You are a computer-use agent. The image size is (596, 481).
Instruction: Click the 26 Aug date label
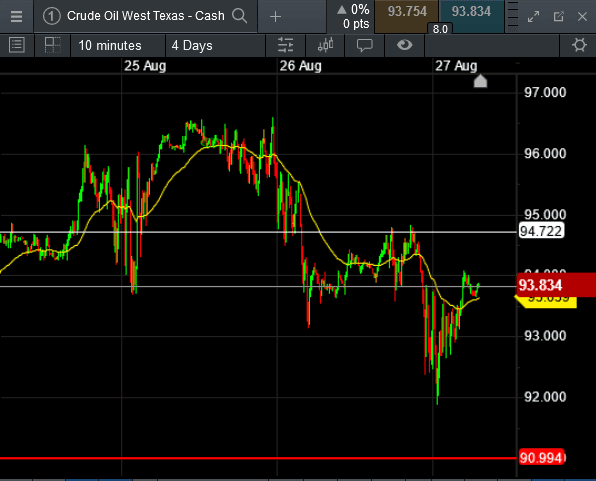tap(300, 66)
